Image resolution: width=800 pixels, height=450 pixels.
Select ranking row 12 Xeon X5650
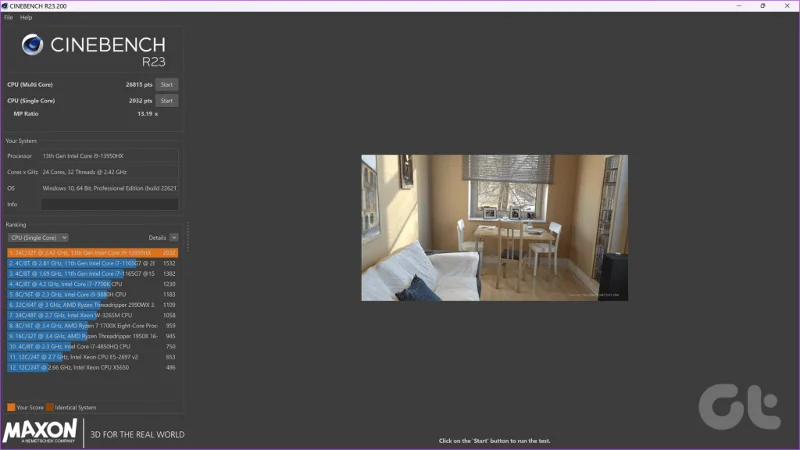tap(92, 367)
